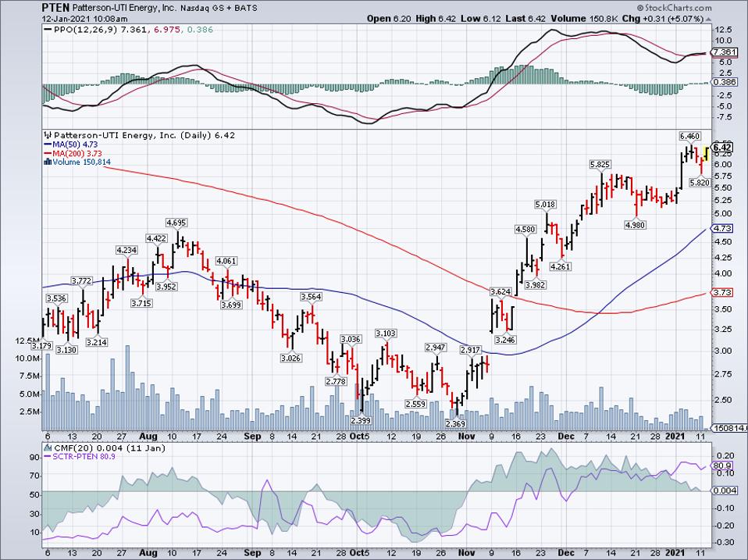Click the 3.73 MA(200) tag on the right axis
This screenshot has width=748, height=560.
pyautogui.click(x=721, y=292)
